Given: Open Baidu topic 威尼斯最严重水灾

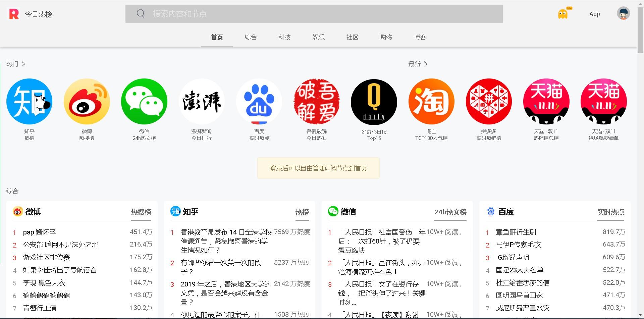Looking at the screenshot, I should [523, 308].
